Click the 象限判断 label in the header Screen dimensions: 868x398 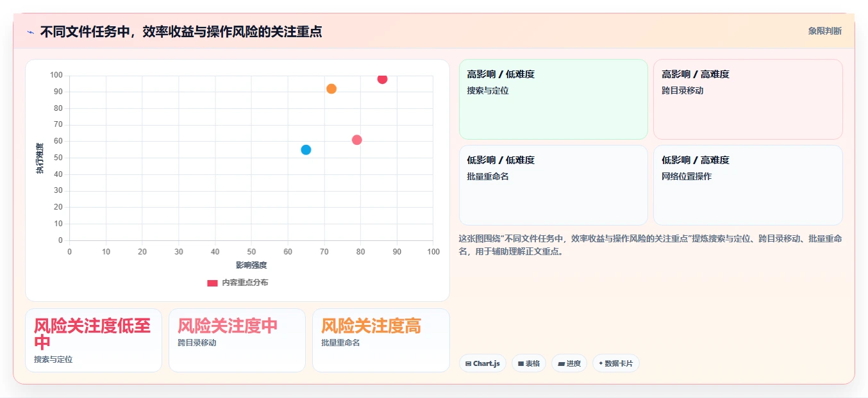pos(824,31)
